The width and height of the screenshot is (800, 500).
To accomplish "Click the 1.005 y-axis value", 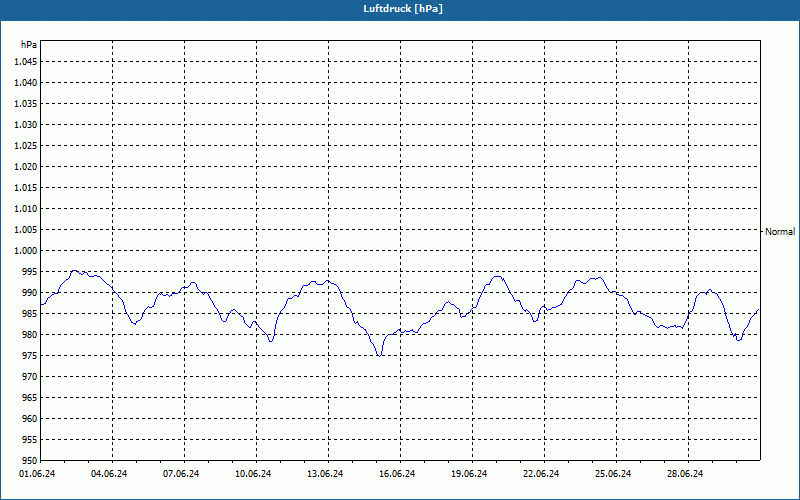I will coord(26,230).
